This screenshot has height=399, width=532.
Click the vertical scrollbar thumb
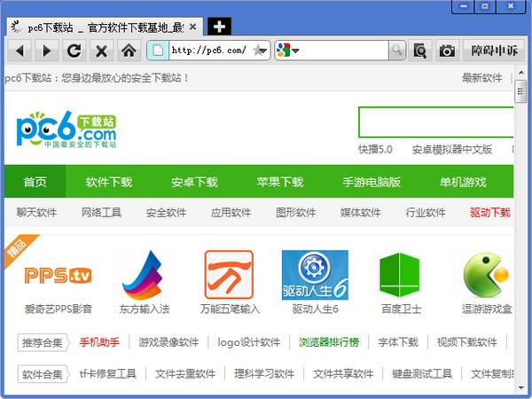520,91
